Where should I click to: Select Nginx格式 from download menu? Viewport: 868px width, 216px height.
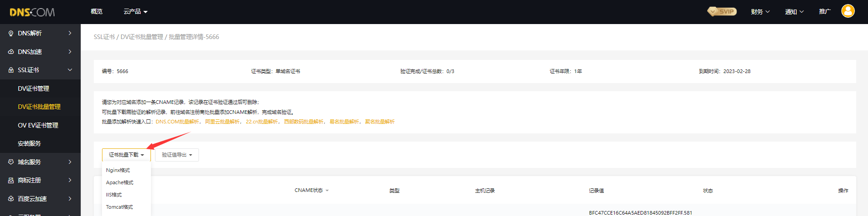click(118, 170)
